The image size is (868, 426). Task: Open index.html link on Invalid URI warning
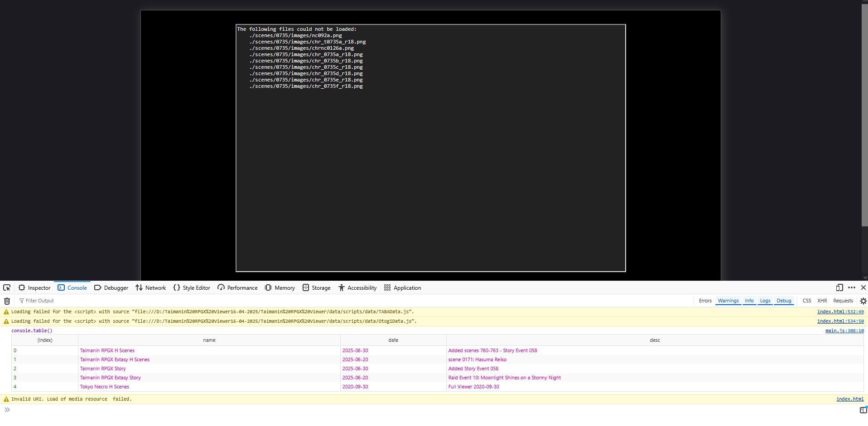pyautogui.click(x=850, y=399)
